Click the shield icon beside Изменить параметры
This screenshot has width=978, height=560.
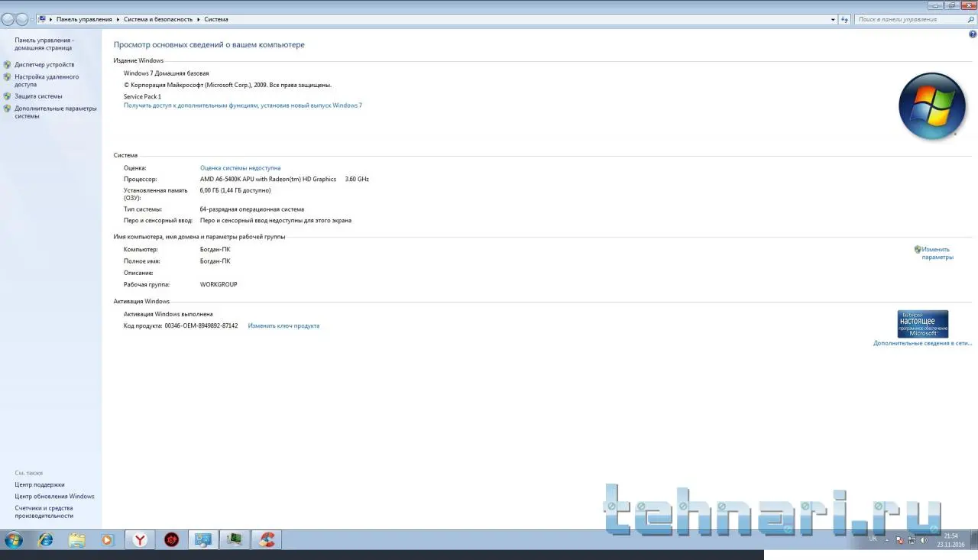[918, 249]
